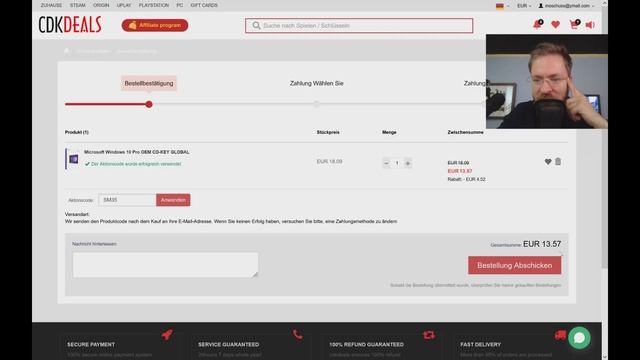Open ORIGIN menu item

click(x=101, y=5)
